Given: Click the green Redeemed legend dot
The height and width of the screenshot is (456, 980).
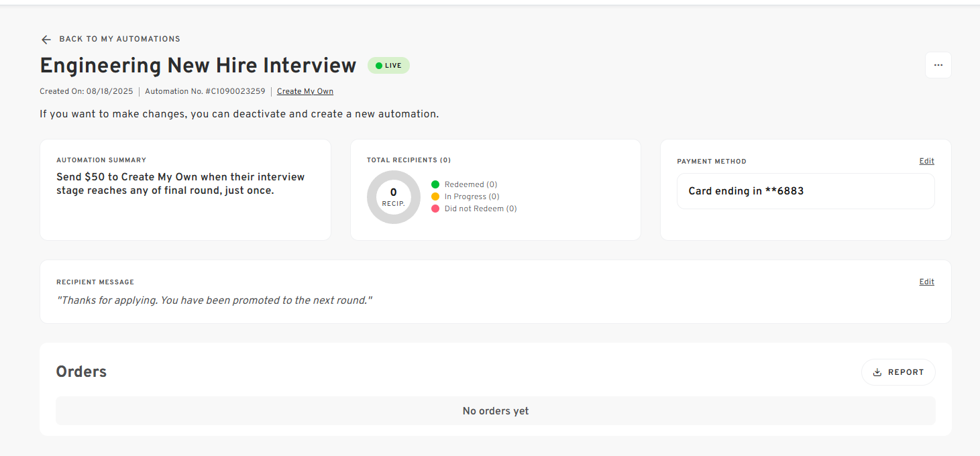Looking at the screenshot, I should pyautogui.click(x=435, y=184).
